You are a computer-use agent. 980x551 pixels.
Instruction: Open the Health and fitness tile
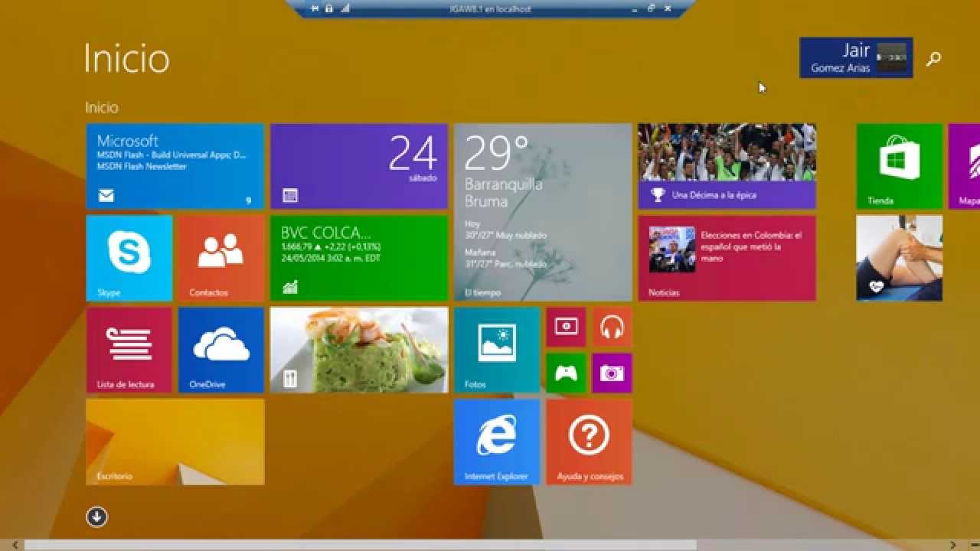[900, 258]
